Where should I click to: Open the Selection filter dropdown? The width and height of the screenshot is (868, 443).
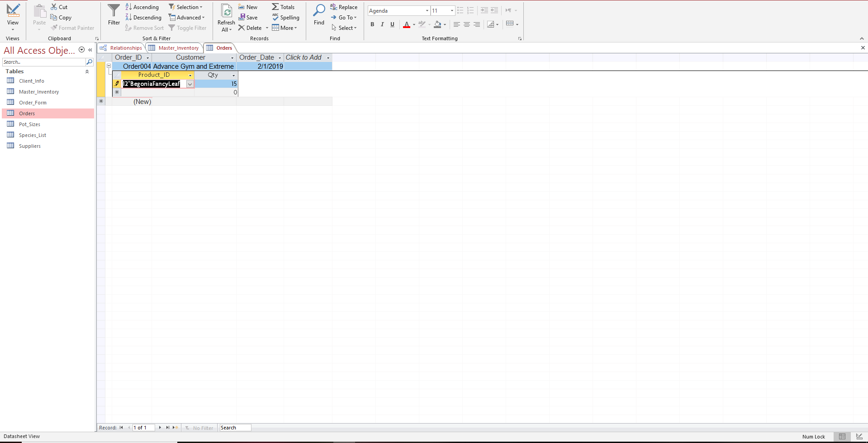pos(185,7)
